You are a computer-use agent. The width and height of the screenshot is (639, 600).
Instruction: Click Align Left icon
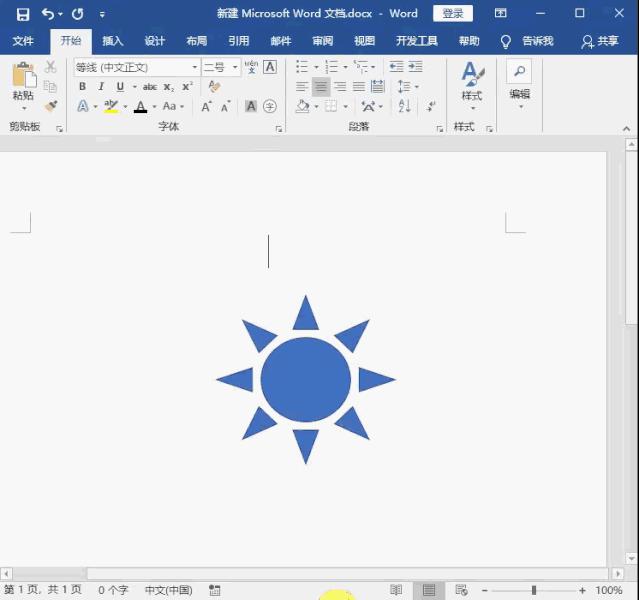[x=302, y=86]
